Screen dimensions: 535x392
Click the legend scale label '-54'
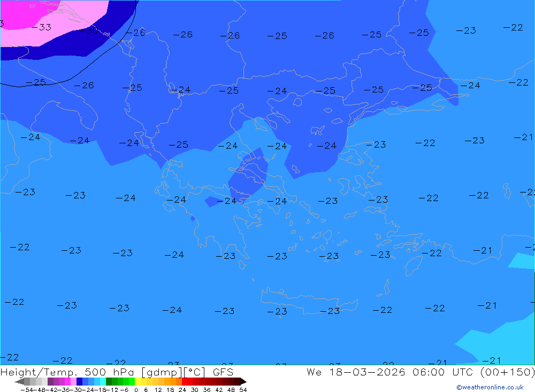(x=27, y=390)
